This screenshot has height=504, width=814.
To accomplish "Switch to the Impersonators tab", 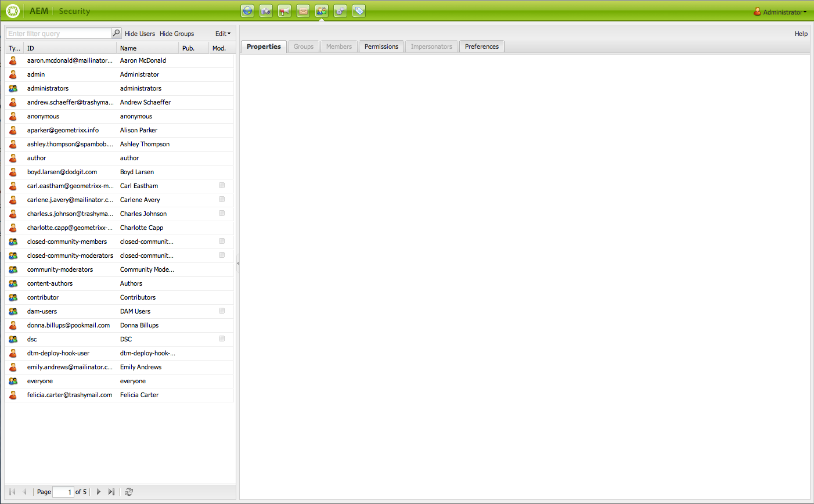I will 431,46.
